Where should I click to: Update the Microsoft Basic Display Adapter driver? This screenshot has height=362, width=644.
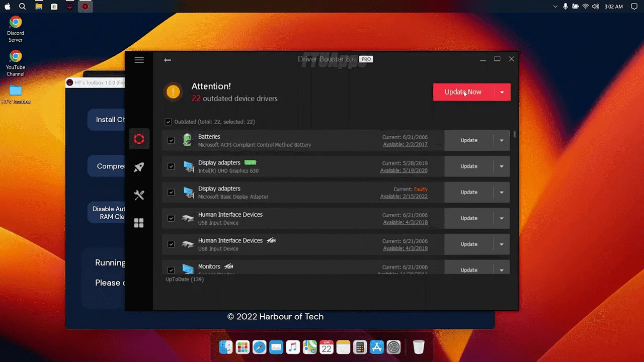click(x=469, y=193)
